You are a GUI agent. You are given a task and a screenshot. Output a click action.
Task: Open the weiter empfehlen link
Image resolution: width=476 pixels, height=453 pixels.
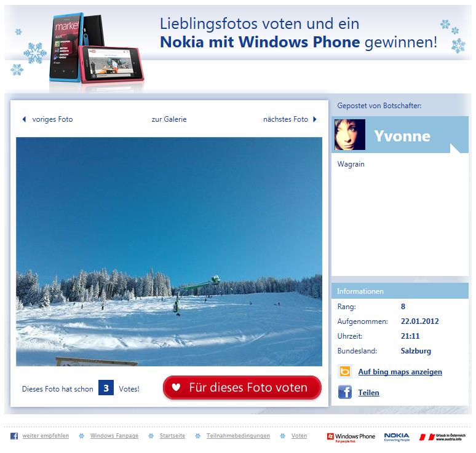pyautogui.click(x=46, y=436)
